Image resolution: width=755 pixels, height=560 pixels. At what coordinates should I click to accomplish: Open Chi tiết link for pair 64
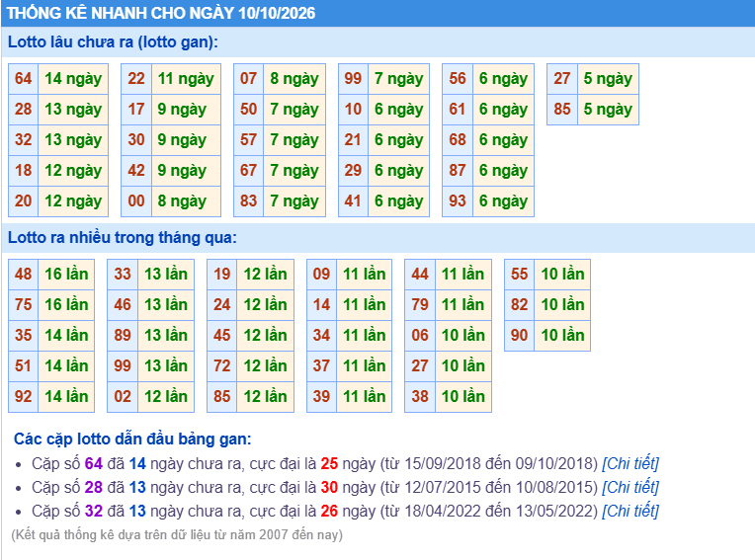tap(630, 463)
